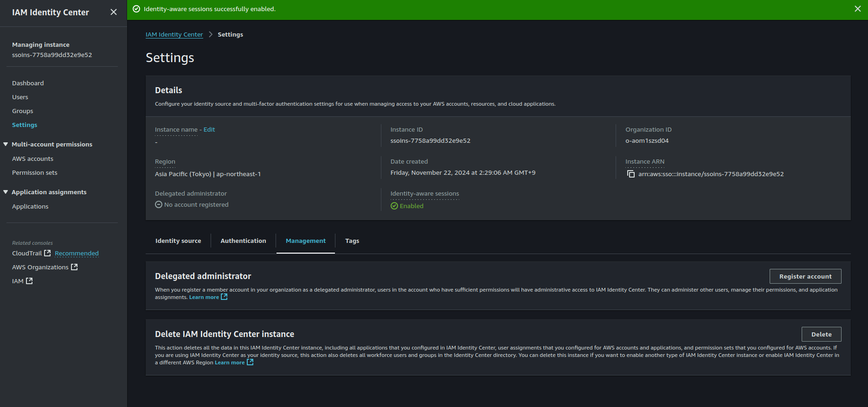Go to Users in the sidebar
Image resolution: width=868 pixels, height=407 pixels.
pos(20,97)
